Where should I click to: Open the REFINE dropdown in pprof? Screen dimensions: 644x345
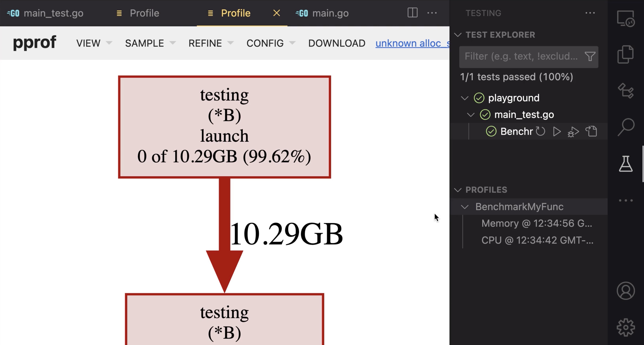(x=211, y=43)
